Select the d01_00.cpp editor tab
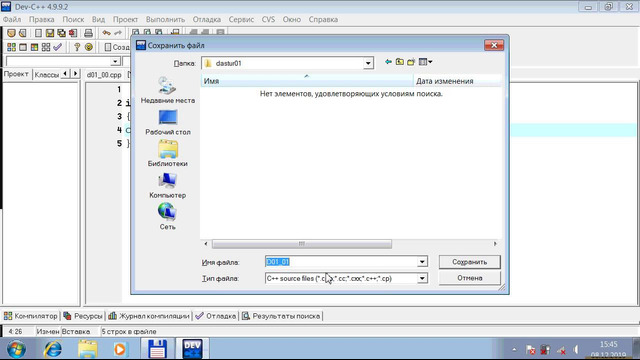This screenshot has height=360, width=640. click(104, 75)
